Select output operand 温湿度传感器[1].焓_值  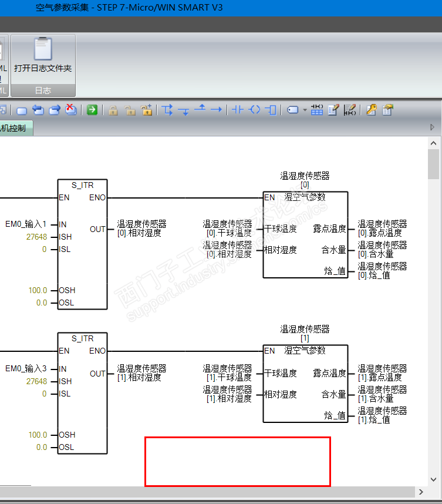point(382,415)
